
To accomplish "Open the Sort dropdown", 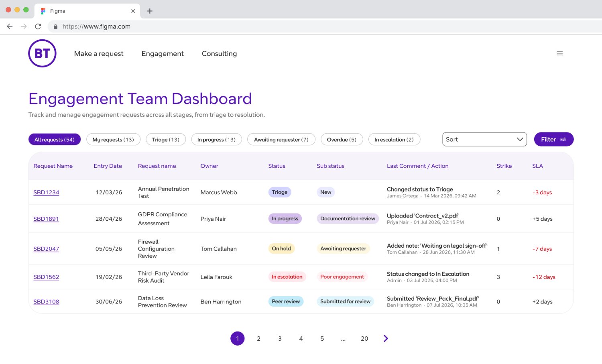I will click(x=484, y=139).
